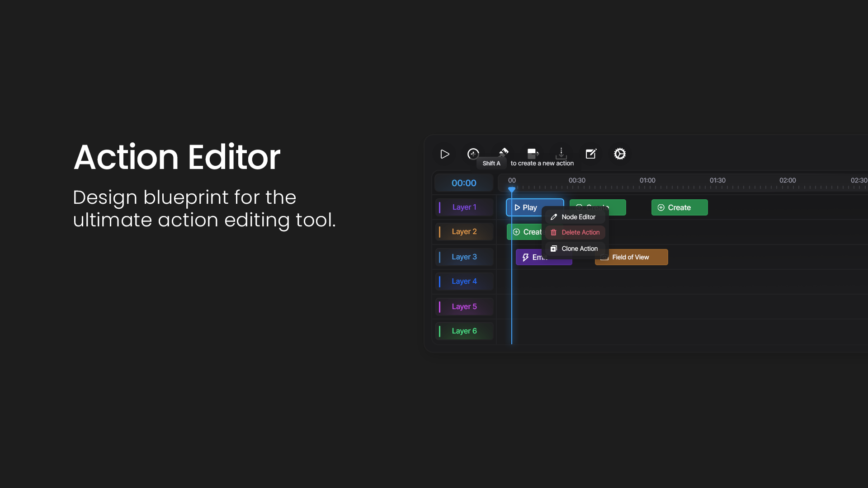Click Clone Action in the context menu
This screenshot has height=488, width=868.
pos(579,249)
